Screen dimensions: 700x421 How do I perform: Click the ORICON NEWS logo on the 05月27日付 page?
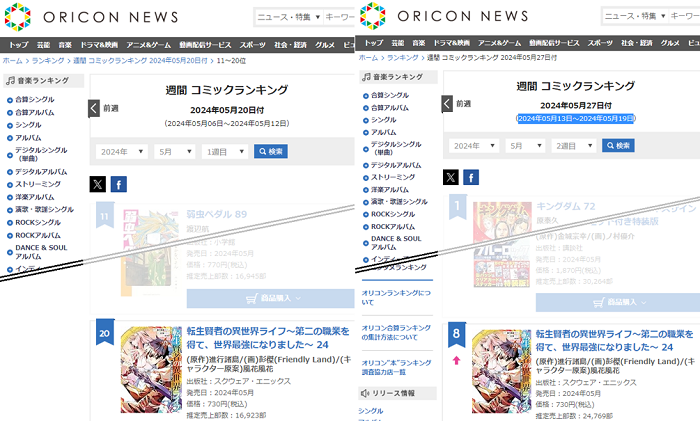pos(444,16)
